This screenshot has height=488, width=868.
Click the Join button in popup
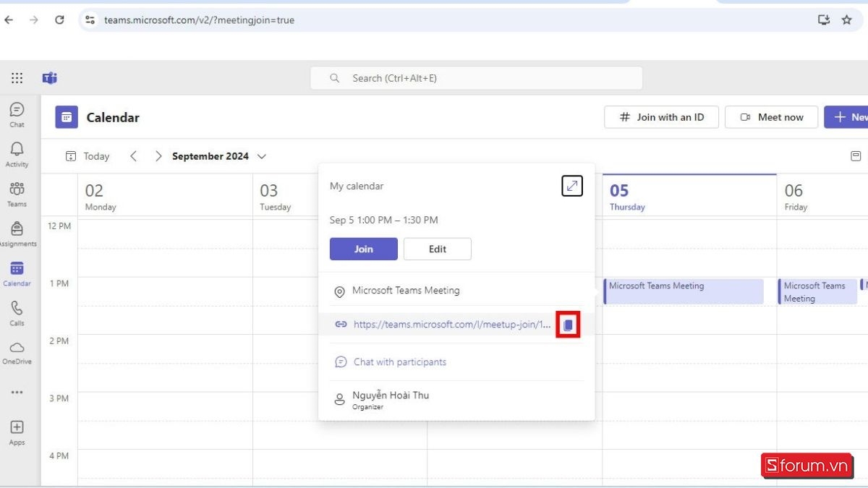tap(364, 249)
